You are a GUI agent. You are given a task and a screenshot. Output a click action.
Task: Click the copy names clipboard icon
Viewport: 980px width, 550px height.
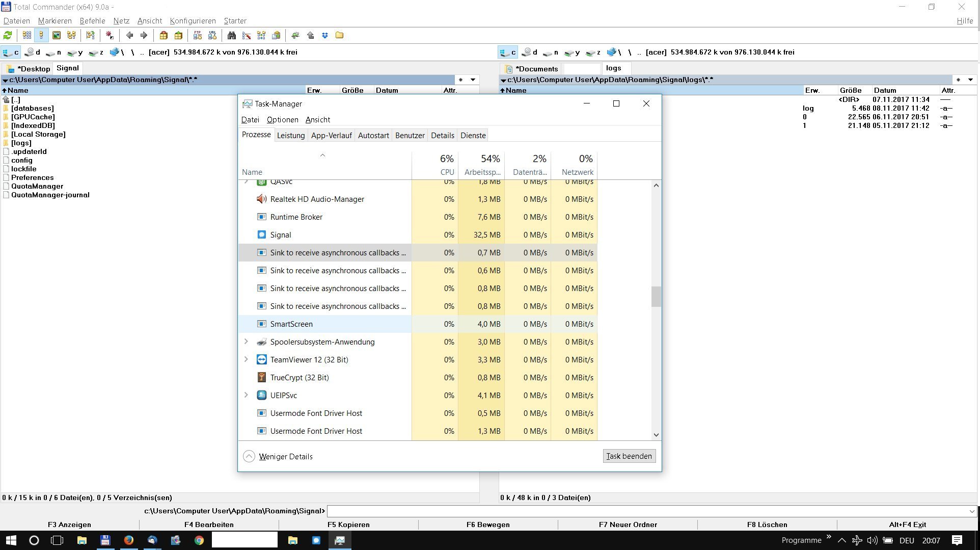pos(276,35)
